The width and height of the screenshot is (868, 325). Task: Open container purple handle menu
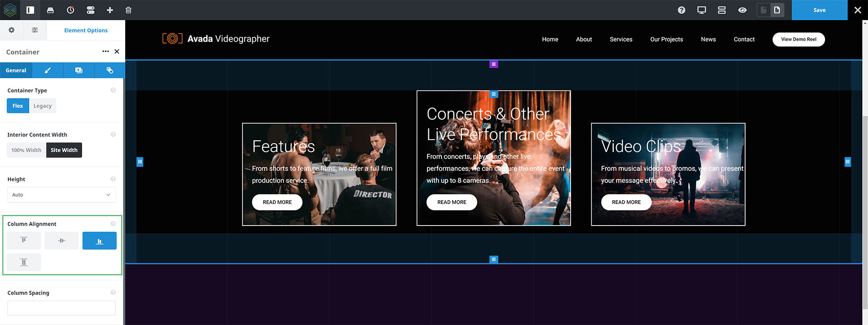coord(494,64)
